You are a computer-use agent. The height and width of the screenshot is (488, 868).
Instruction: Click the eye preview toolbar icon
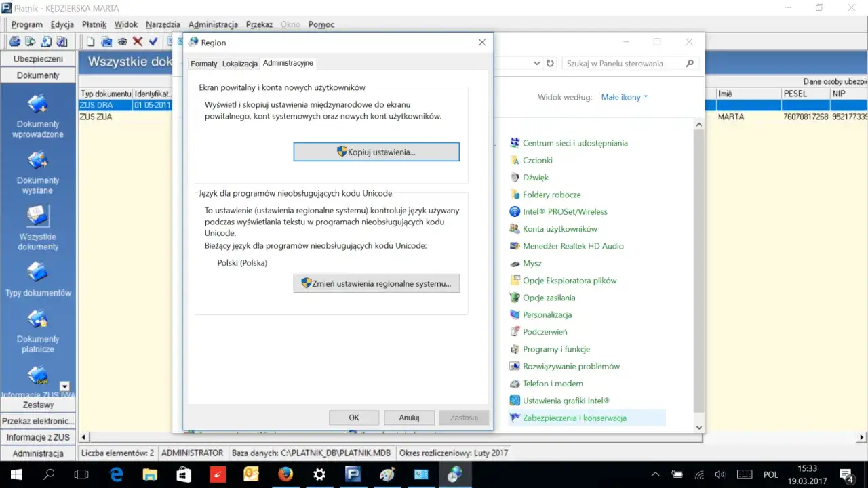[122, 42]
